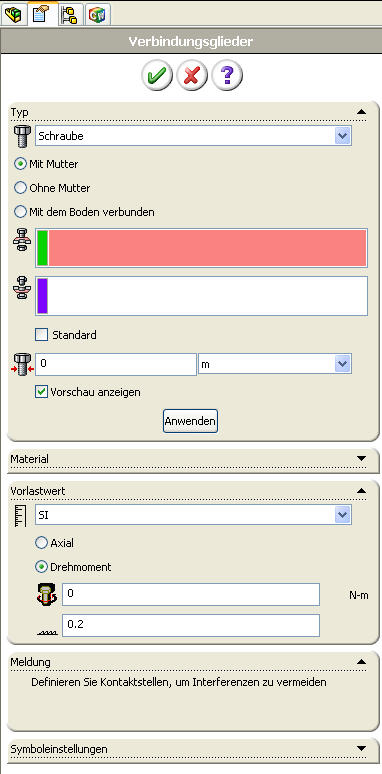Uncheck Vorschau anzeigen
This screenshot has width=382, height=774.
42,392
